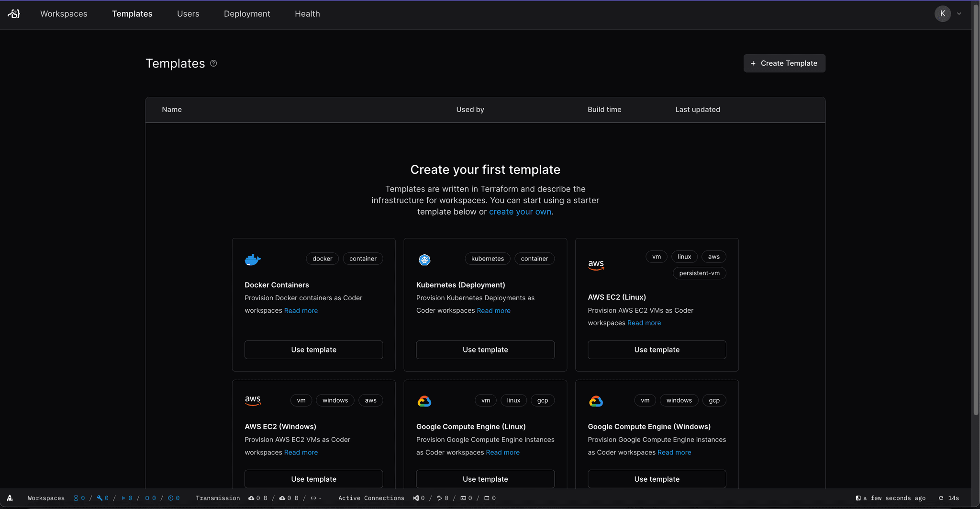
Task: Go to the Users tab
Action: [x=188, y=14]
